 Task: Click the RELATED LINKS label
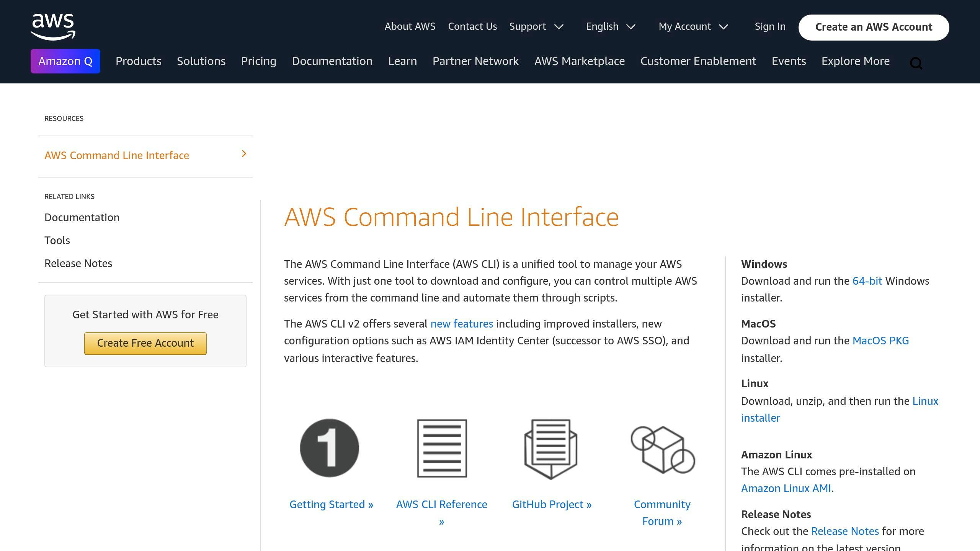[x=69, y=196]
